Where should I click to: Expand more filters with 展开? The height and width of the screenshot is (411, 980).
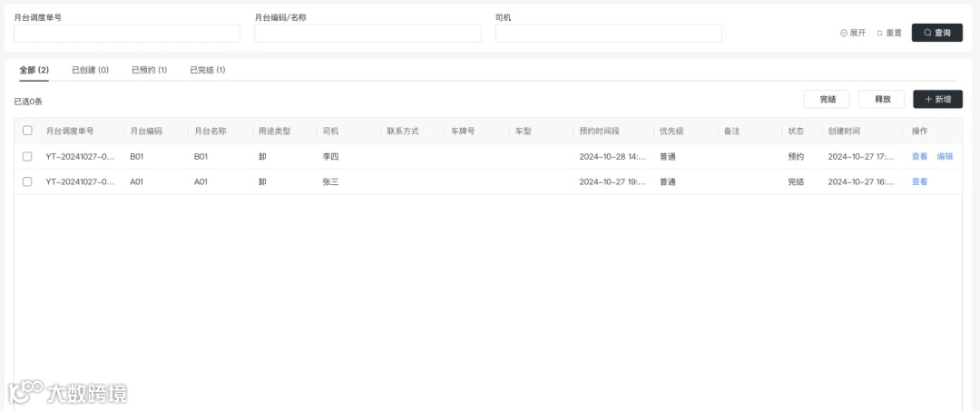pos(853,33)
